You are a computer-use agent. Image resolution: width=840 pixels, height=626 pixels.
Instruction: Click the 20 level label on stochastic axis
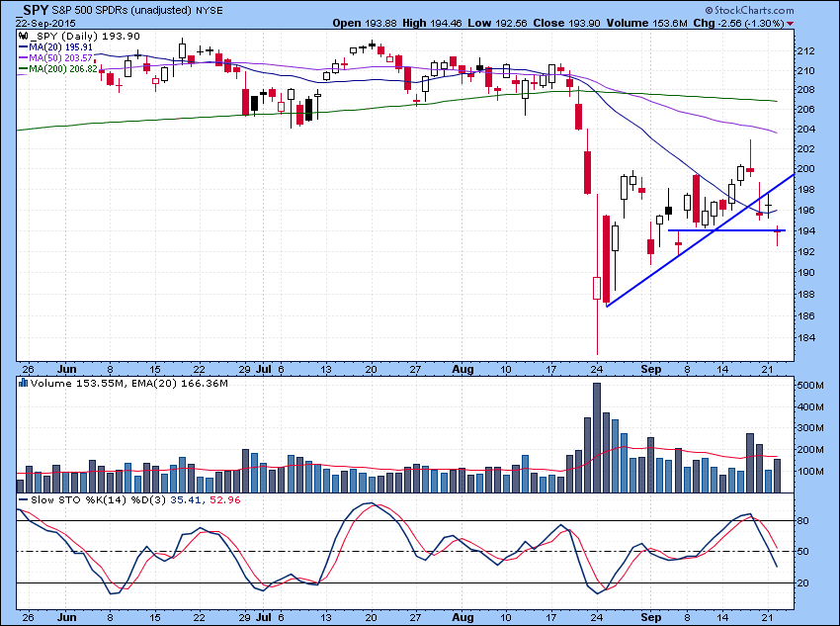pyautogui.click(x=803, y=583)
